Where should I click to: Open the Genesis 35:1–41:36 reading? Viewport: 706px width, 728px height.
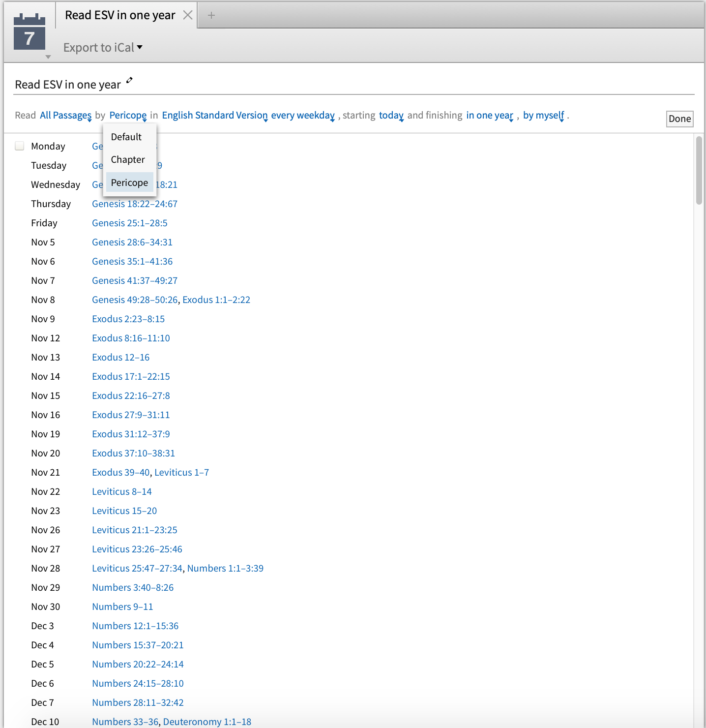point(132,261)
